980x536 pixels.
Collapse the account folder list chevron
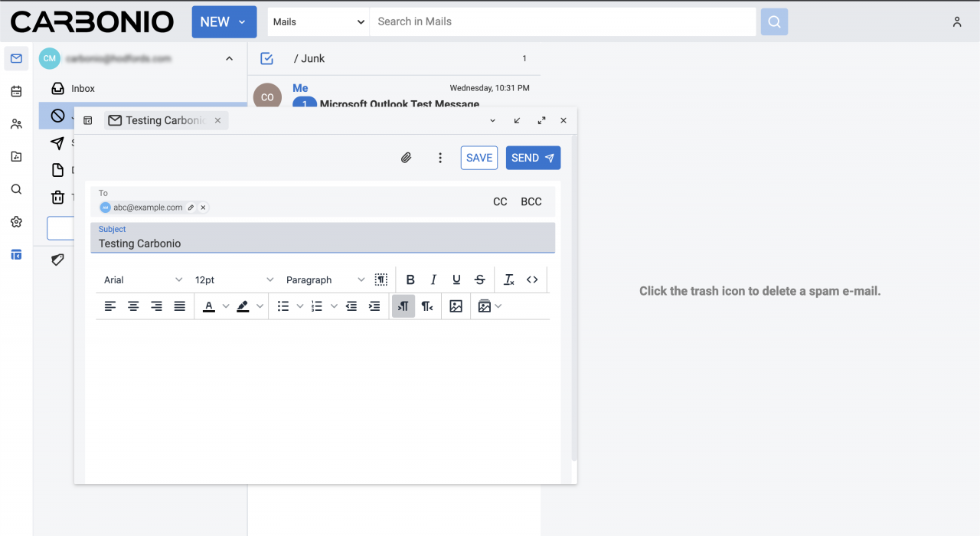tap(228, 58)
